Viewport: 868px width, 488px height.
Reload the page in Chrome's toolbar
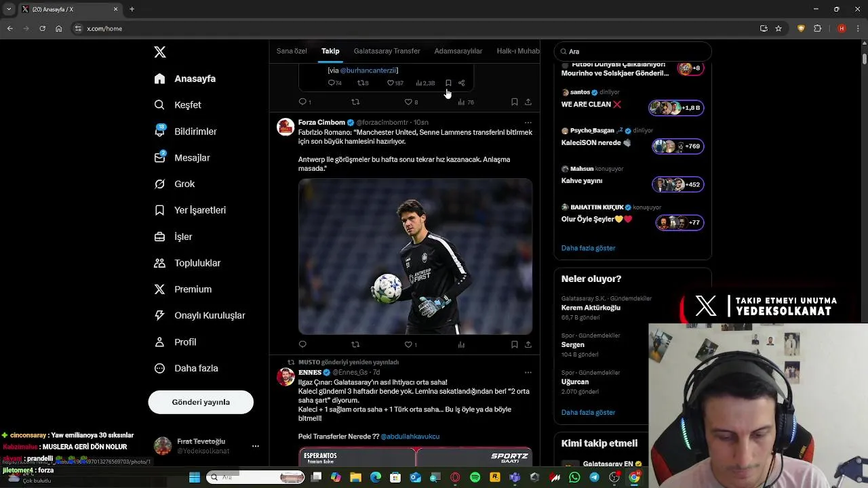[x=42, y=28]
